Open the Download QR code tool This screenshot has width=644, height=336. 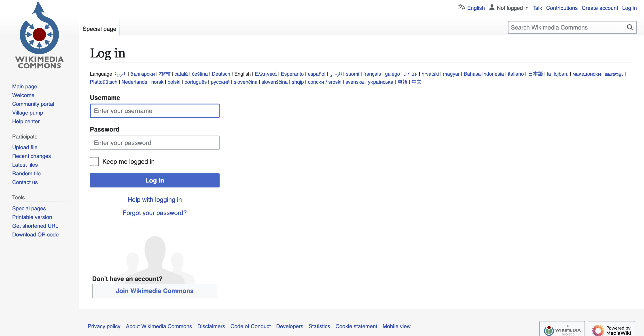[35, 234]
